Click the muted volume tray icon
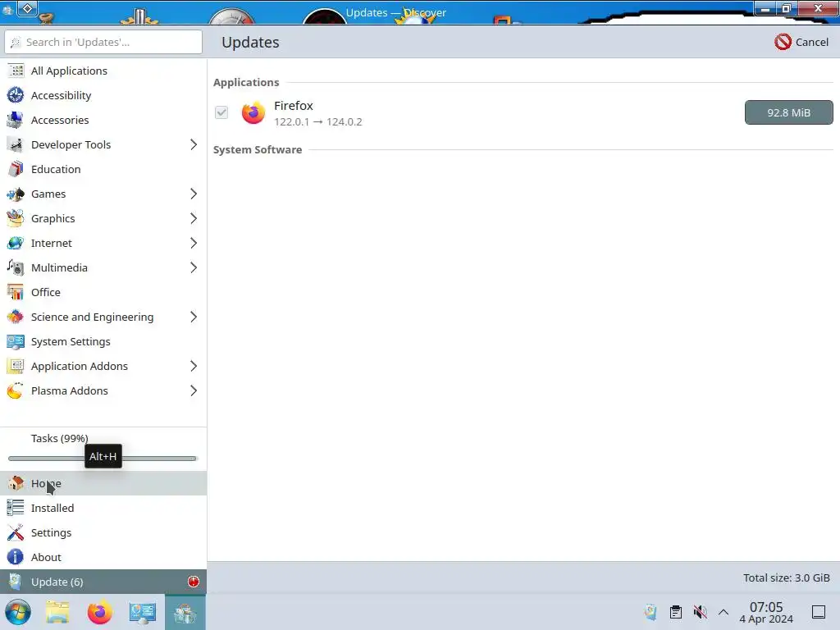 point(700,612)
